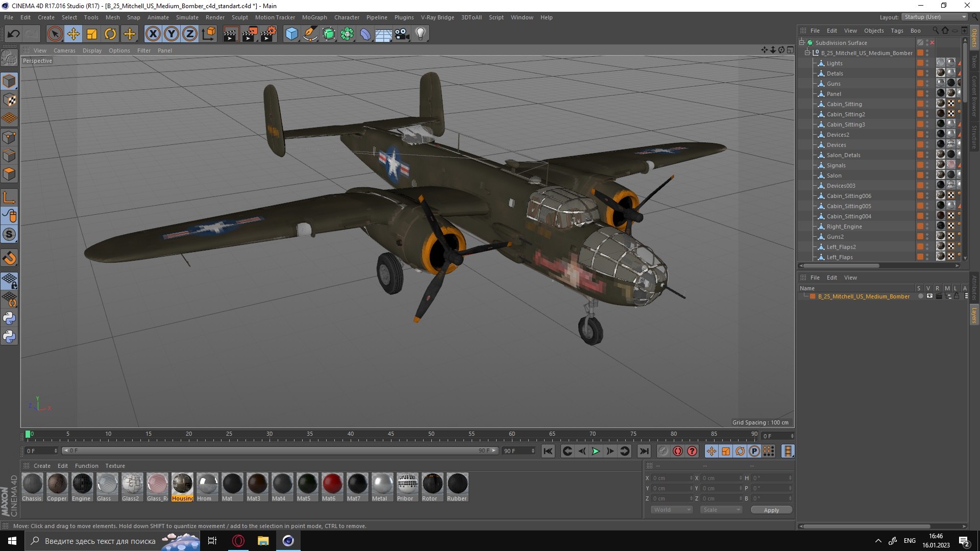Activate the Move tool in top toolbar
This screenshot has width=980, height=551.
[73, 34]
